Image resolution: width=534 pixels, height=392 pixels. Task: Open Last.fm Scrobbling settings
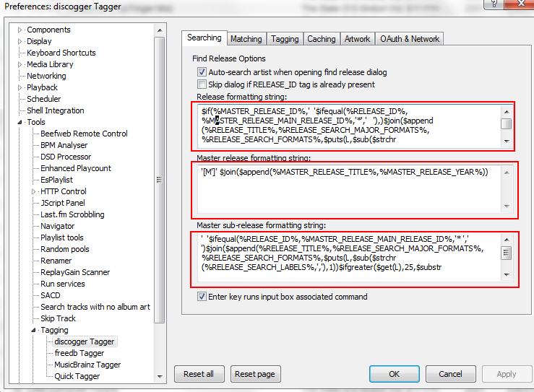[x=72, y=214]
